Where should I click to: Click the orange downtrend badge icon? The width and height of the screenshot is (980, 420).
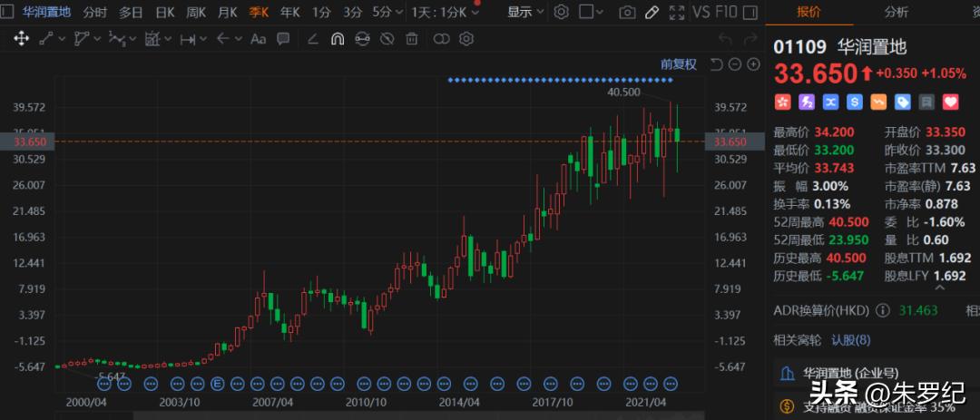pyautogui.click(x=878, y=102)
